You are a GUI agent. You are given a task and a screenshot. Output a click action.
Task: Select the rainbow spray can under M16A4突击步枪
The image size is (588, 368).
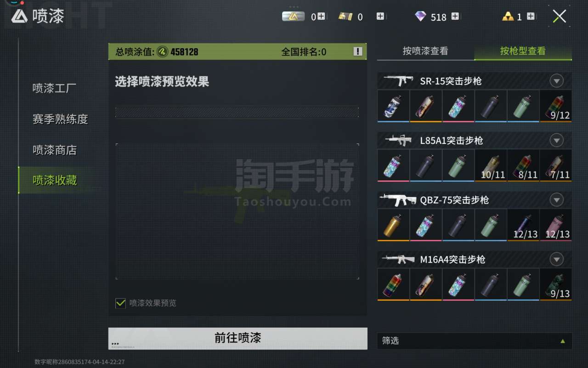tap(394, 285)
